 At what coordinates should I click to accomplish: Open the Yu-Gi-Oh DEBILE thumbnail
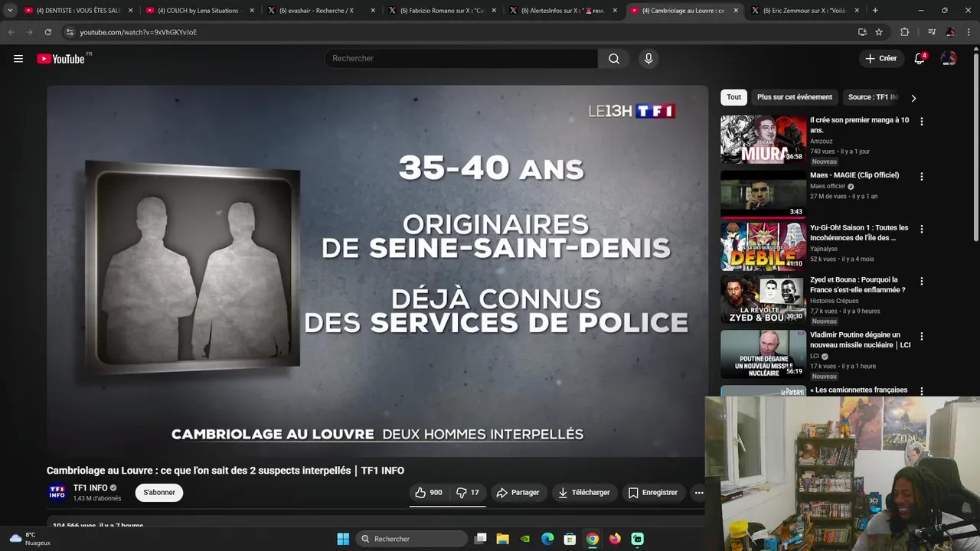point(763,246)
